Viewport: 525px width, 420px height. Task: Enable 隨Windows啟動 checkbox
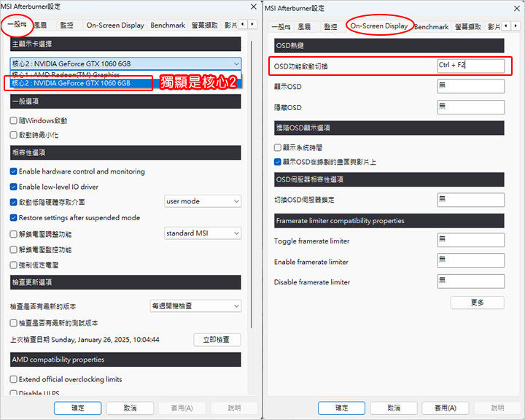coord(13,120)
